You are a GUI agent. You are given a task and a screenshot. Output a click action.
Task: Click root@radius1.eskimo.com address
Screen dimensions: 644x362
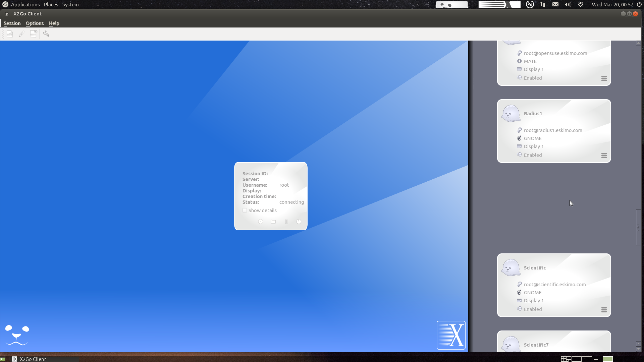[553, 130]
